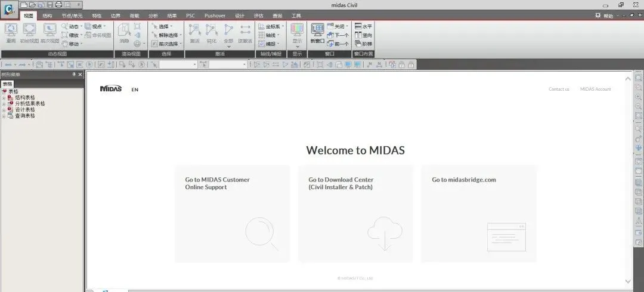This screenshot has height=292, width=644.
Task: Click the 前次视图 (Previous View) icon
Action: (x=49, y=30)
